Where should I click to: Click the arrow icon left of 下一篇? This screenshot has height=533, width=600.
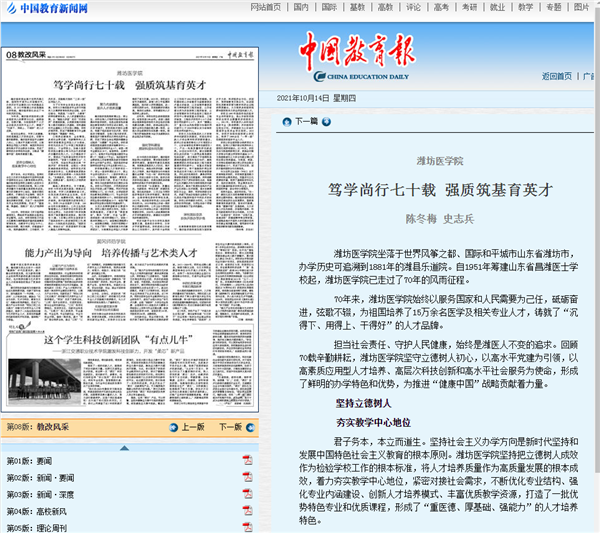coord(286,121)
